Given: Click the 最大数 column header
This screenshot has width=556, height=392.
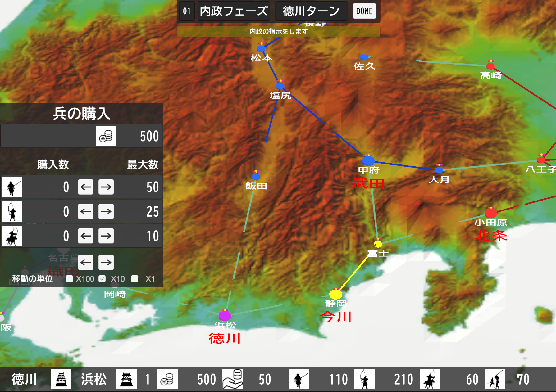Looking at the screenshot, I should [x=143, y=164].
